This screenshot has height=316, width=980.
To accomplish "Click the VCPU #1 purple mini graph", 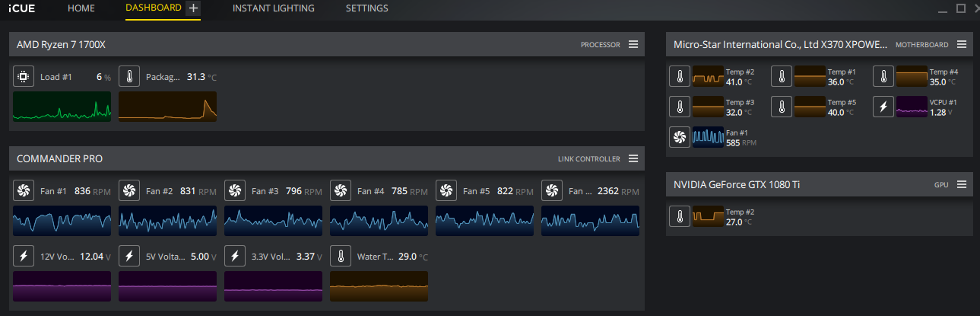I will pos(912,107).
